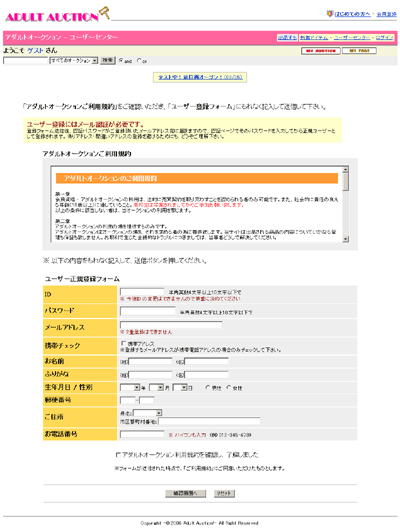This screenshot has height=528, width=400.
Task: Select the 'or' search radio button
Action: 139,61
